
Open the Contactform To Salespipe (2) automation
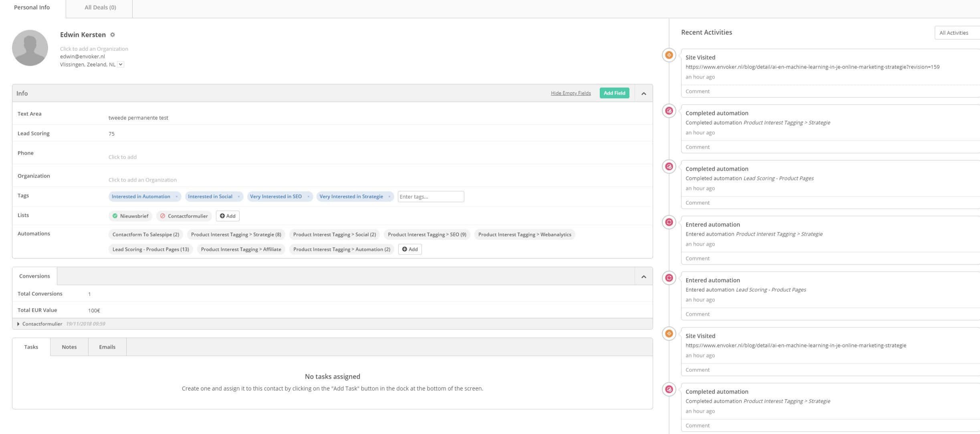coord(146,234)
